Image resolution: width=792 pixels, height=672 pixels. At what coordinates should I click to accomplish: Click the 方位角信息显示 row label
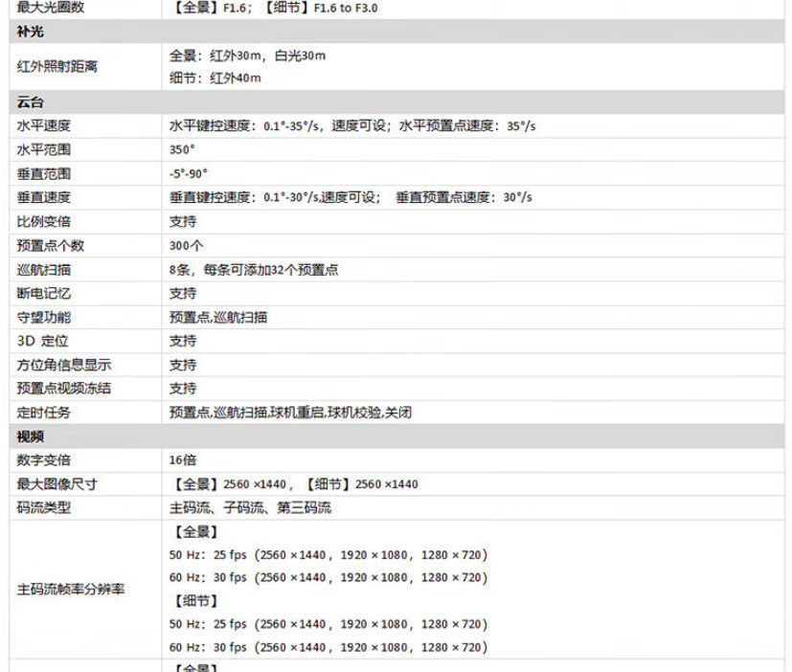(x=63, y=365)
